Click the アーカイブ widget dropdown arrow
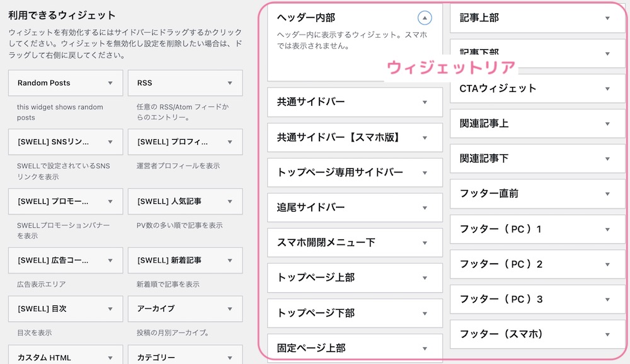This screenshot has width=630, height=364. pos(230,309)
